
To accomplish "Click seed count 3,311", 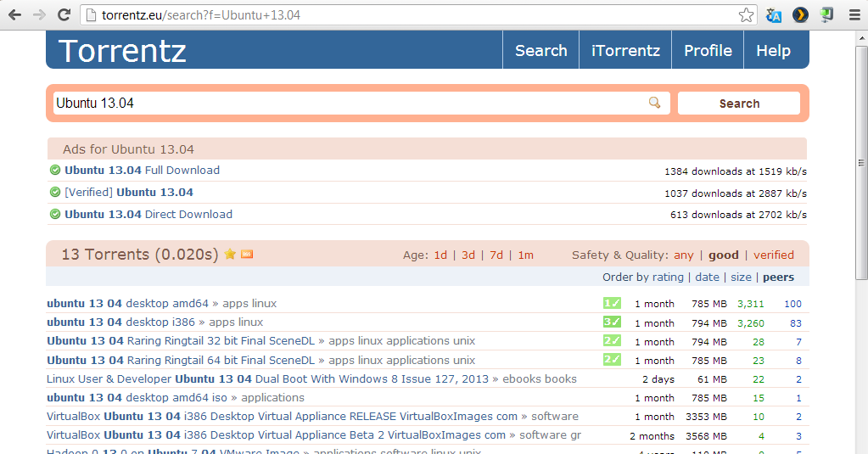I will [751, 304].
